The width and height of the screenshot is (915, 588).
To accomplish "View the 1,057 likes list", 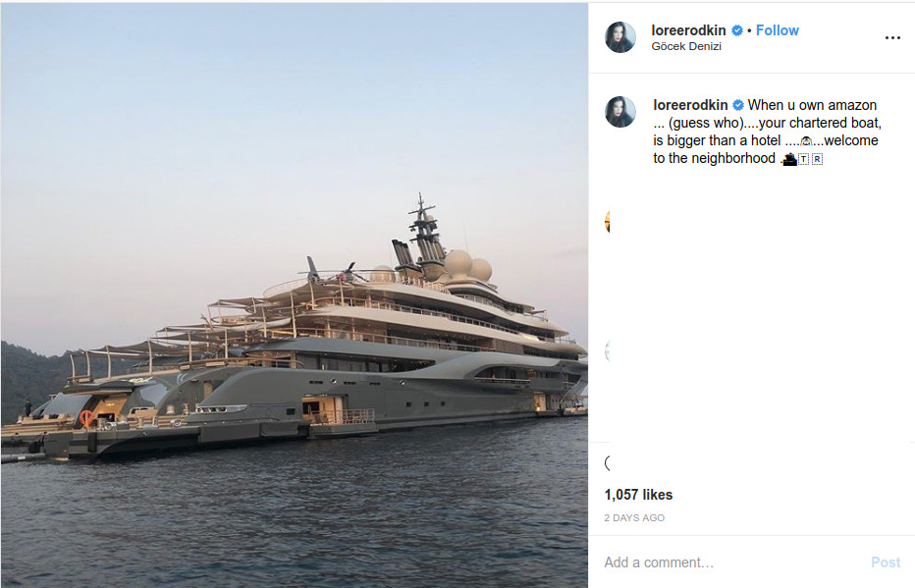I will pyautogui.click(x=638, y=495).
